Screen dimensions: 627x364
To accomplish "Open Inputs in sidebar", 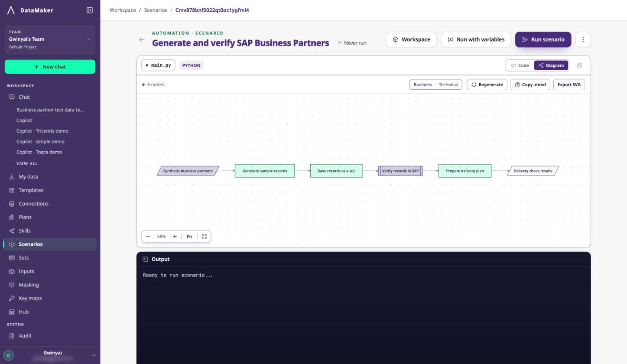I will click(50, 271).
